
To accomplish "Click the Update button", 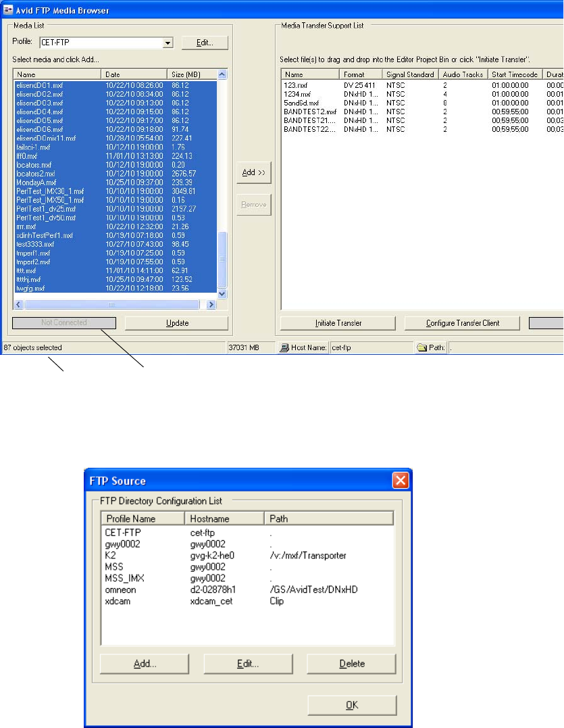I will [x=177, y=323].
